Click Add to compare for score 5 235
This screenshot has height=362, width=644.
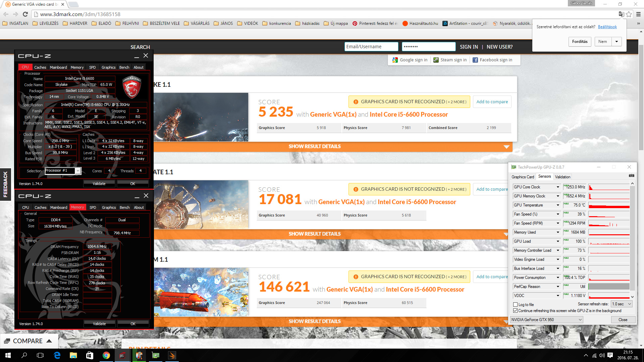tap(492, 102)
